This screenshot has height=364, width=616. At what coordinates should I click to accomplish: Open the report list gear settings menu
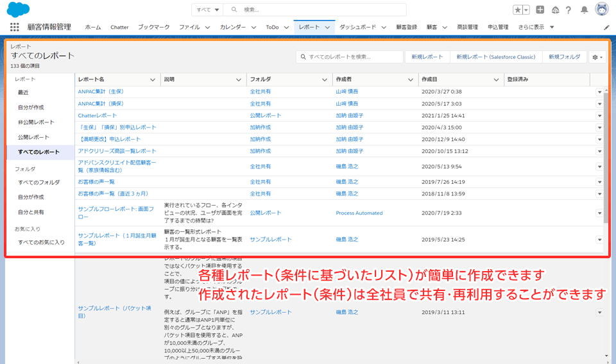pyautogui.click(x=597, y=57)
